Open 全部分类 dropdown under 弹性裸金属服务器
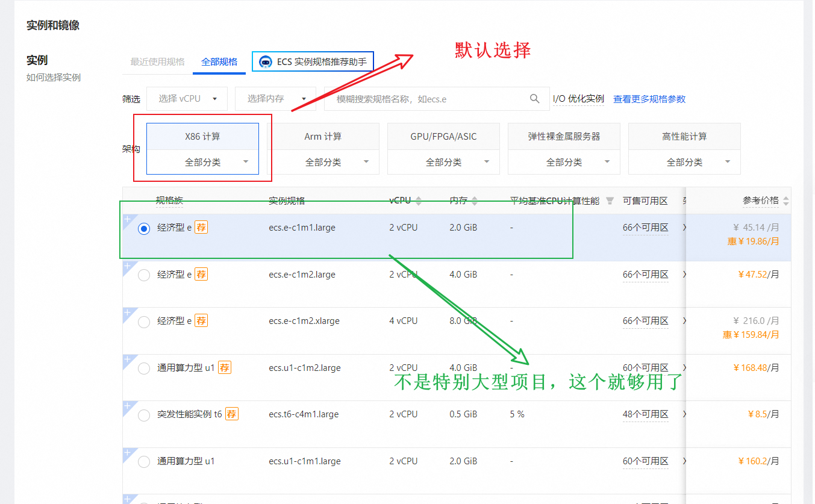 tap(564, 162)
